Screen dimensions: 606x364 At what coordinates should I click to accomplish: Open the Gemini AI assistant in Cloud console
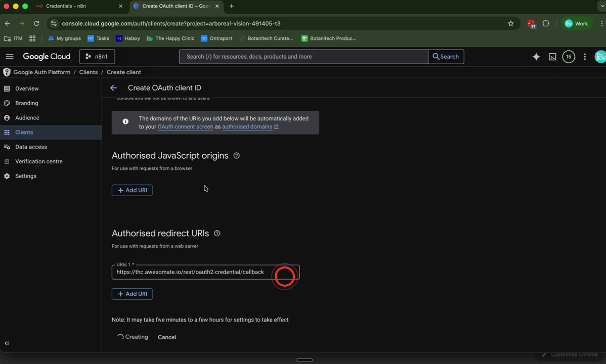pyautogui.click(x=536, y=57)
